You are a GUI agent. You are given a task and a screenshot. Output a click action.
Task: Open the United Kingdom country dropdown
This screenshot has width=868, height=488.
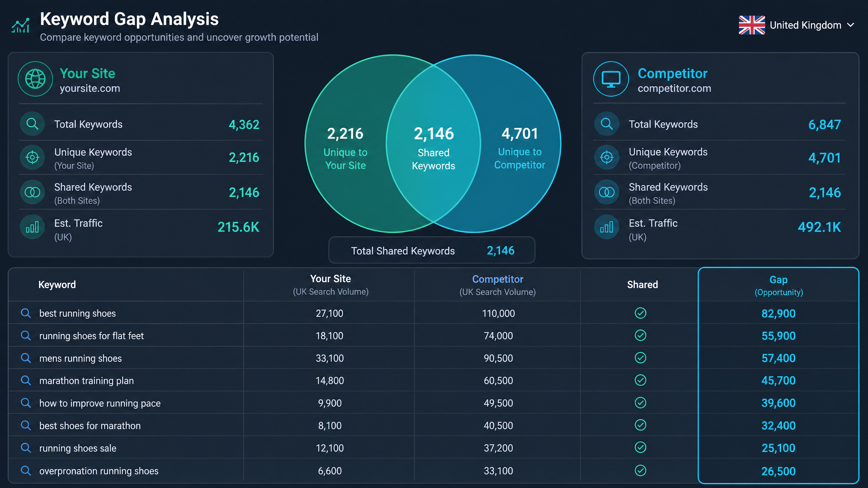(797, 25)
